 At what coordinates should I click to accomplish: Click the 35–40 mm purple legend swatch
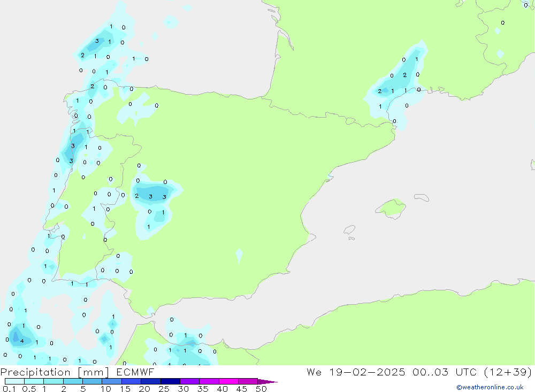[x=209, y=381]
